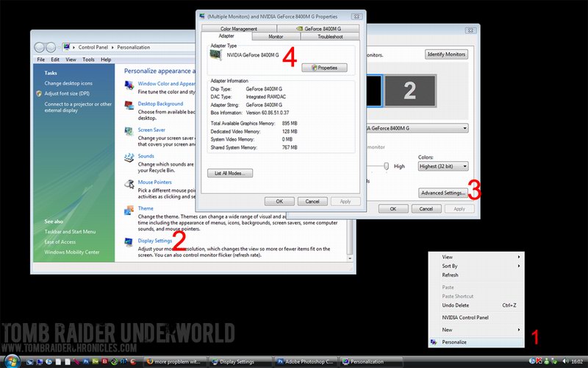Screen dimensions: 588x368
Task: Open Taskbar and Start Menu link
Action: pyautogui.click(x=70, y=232)
